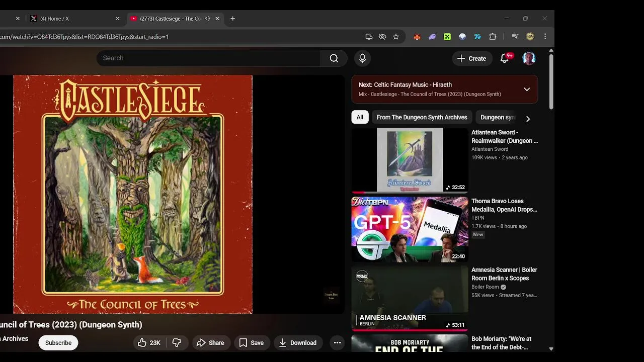Open the Bob Moriarty video thumbnail
Screen dimensions: 644x362
pyautogui.click(x=410, y=343)
